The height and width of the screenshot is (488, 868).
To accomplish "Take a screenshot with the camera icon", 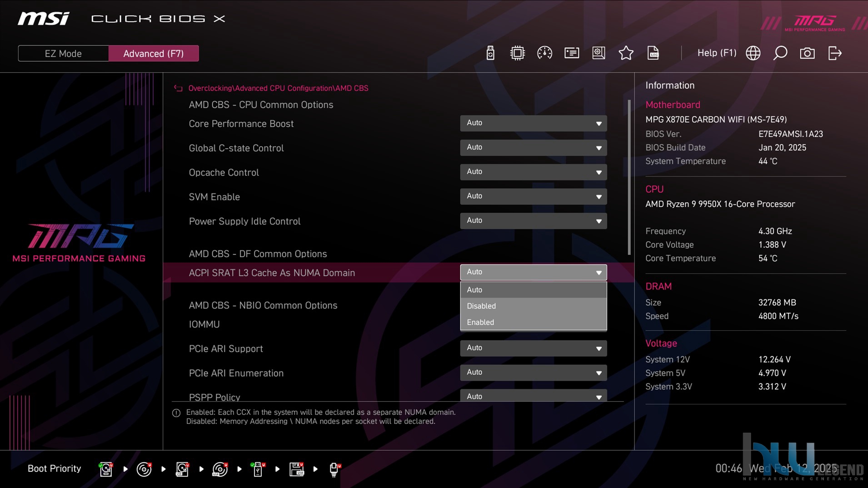I will click(807, 53).
